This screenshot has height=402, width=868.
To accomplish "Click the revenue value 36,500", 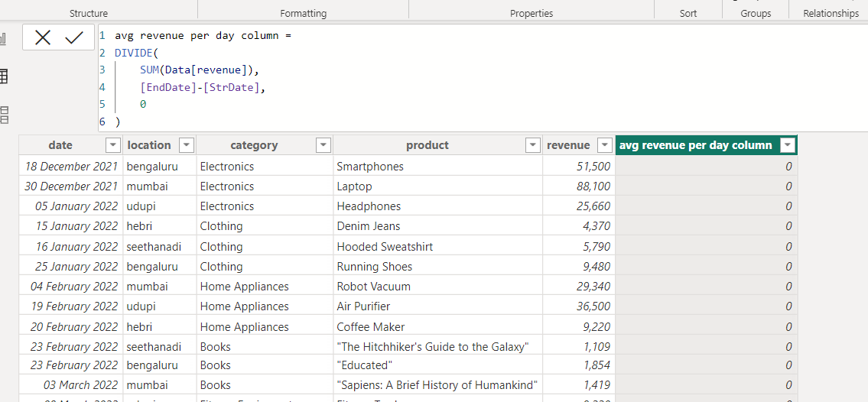I will (x=593, y=306).
